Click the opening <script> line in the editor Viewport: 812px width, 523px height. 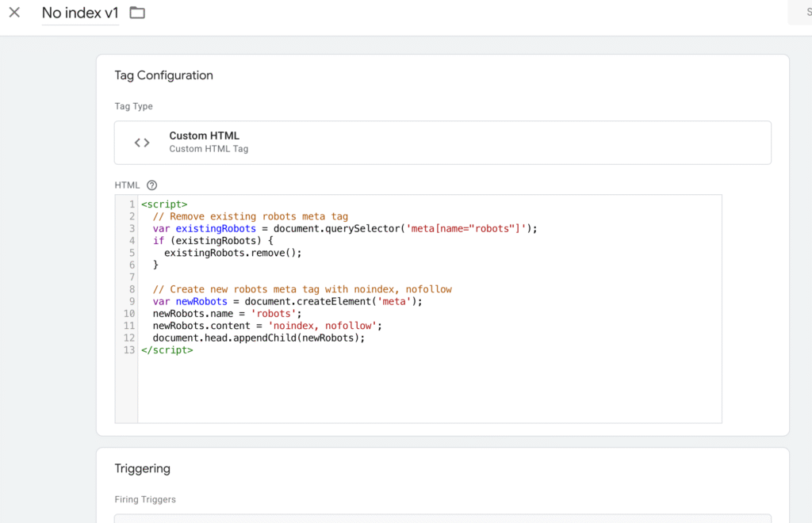[x=164, y=204]
